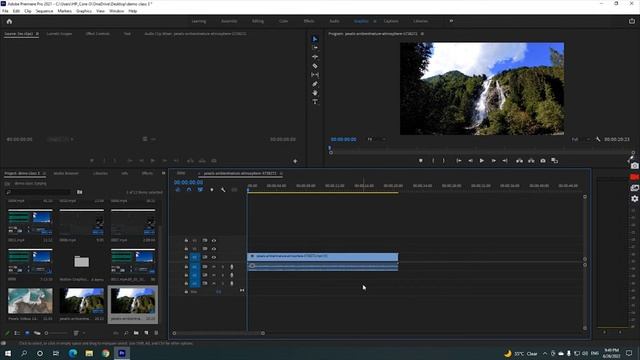Add a marker in the Program monitor
Image resolution: width=640 pixels, height=360 pixels.
pyautogui.click(x=421, y=161)
